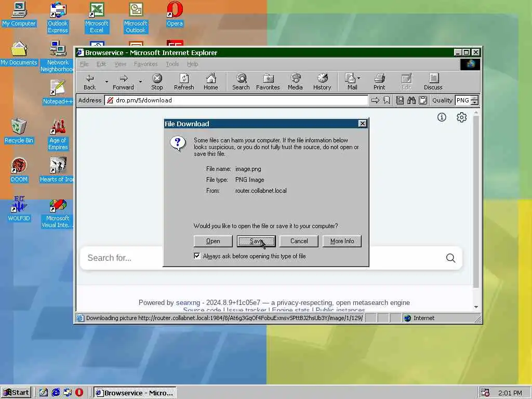
Task: Click the Go arrow beside address bar
Action: coord(375,100)
